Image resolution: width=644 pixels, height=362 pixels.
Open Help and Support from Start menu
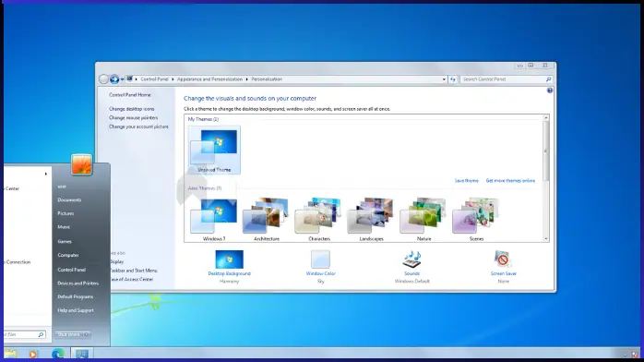point(76,310)
